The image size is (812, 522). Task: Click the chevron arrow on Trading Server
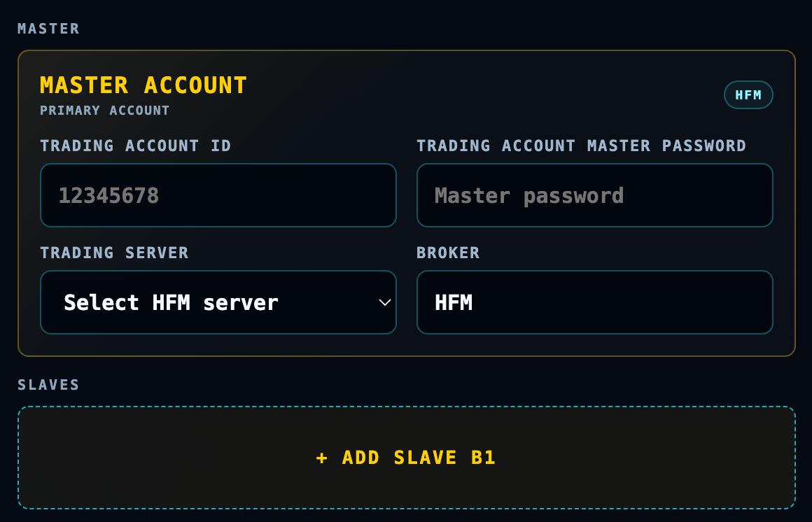click(384, 302)
